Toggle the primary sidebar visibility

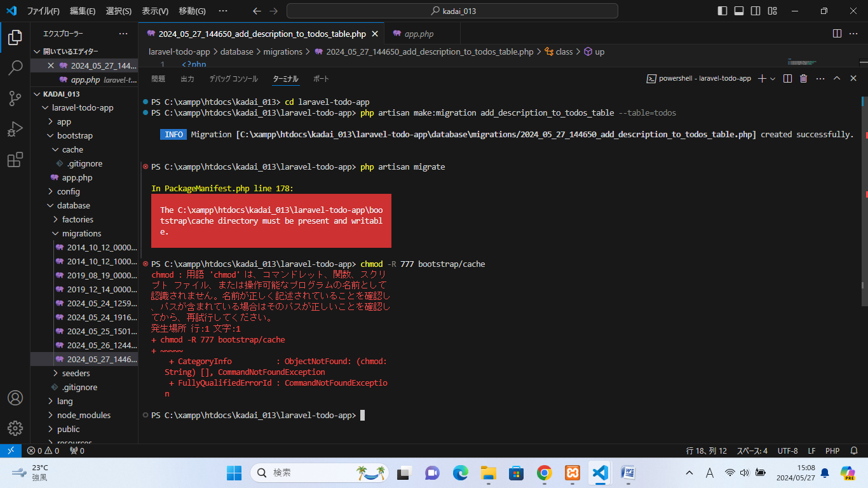click(722, 10)
